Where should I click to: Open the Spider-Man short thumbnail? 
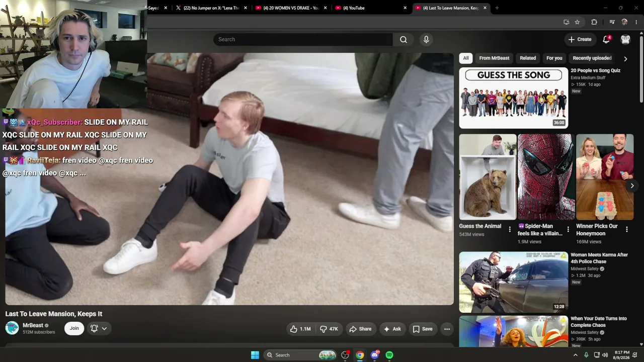point(546,177)
